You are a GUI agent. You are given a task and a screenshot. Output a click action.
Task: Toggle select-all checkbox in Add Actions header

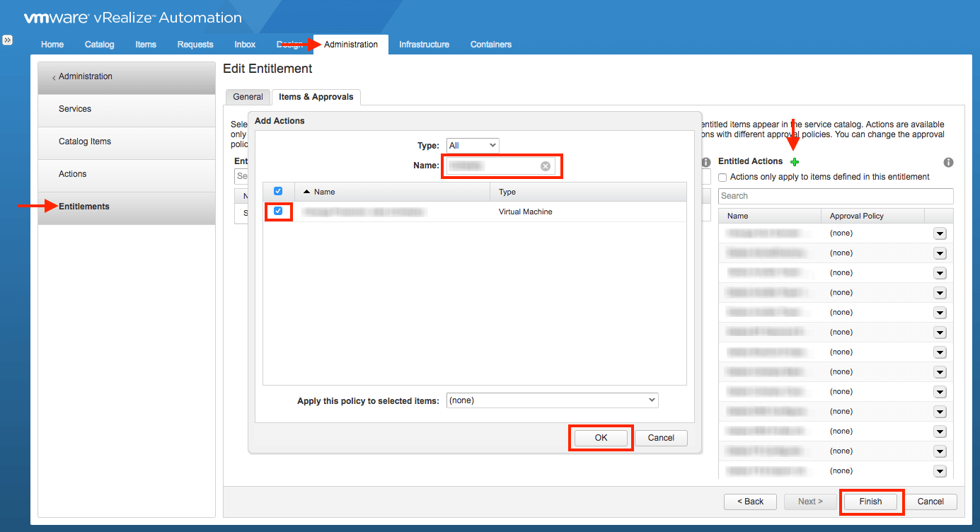[278, 191]
